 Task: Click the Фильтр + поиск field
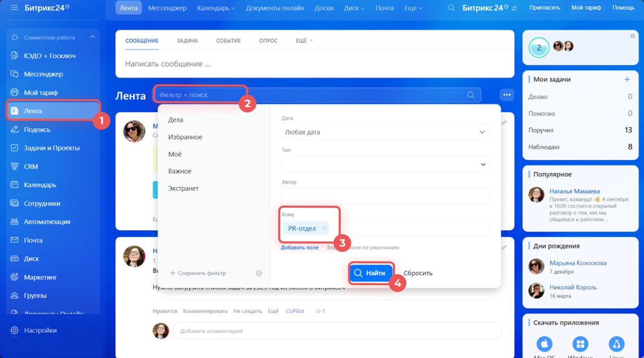click(317, 95)
